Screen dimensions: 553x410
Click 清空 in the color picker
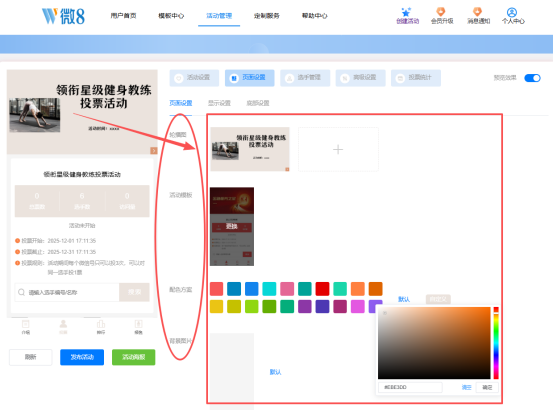[466, 387]
